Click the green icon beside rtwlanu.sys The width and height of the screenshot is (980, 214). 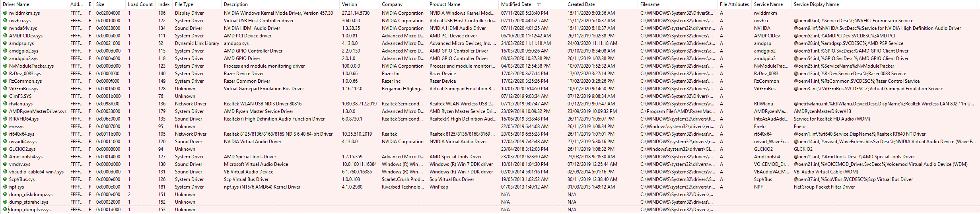click(5, 103)
